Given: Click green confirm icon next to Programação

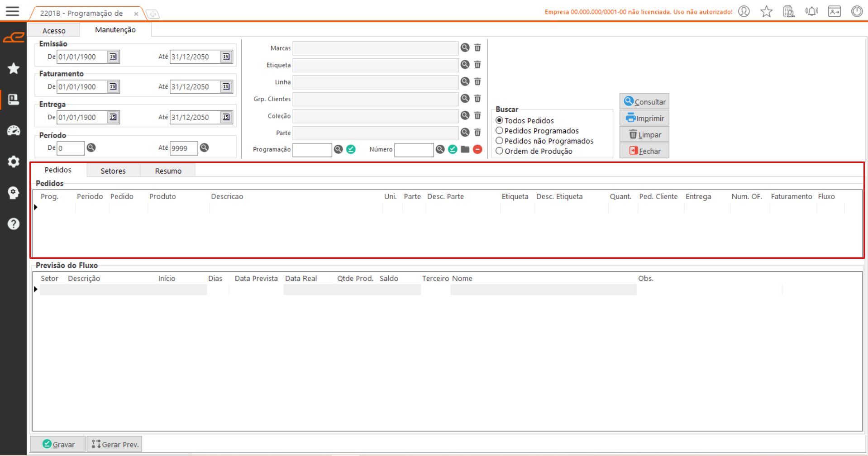Looking at the screenshot, I should click(351, 149).
